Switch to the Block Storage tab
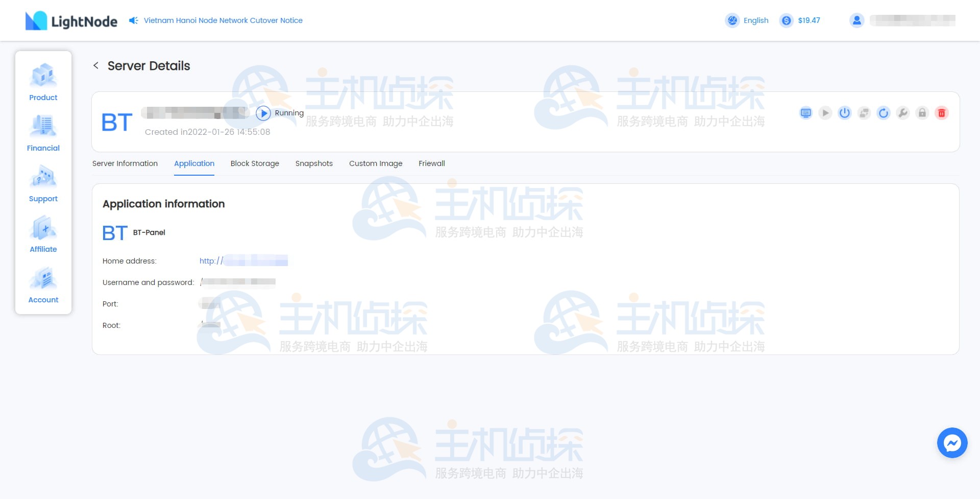 click(x=255, y=163)
